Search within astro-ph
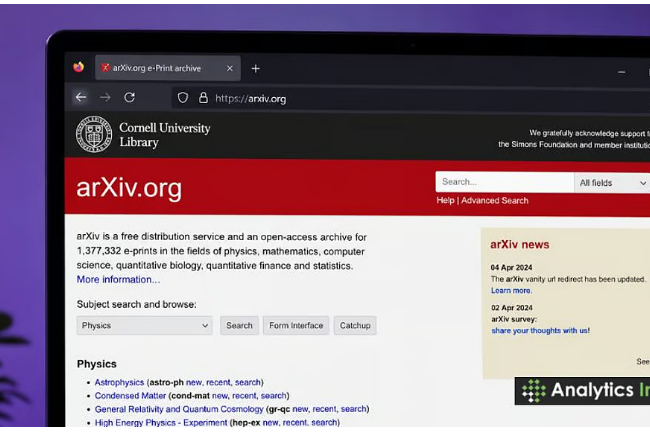The width and height of the screenshot is (650, 434). pyautogui.click(x=247, y=382)
